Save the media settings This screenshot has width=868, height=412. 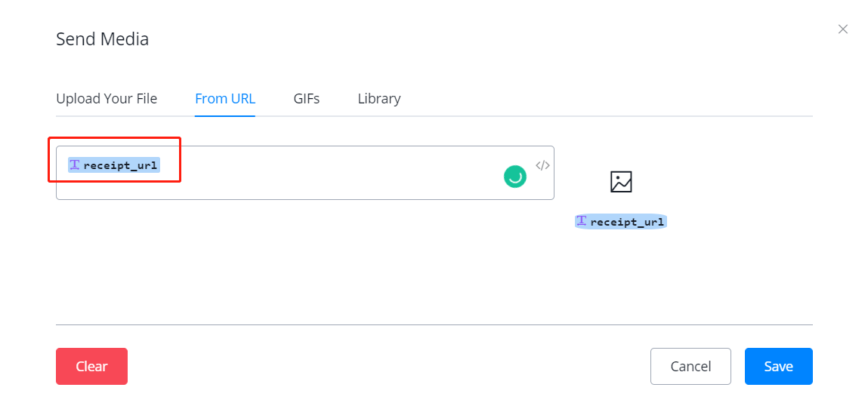point(778,367)
